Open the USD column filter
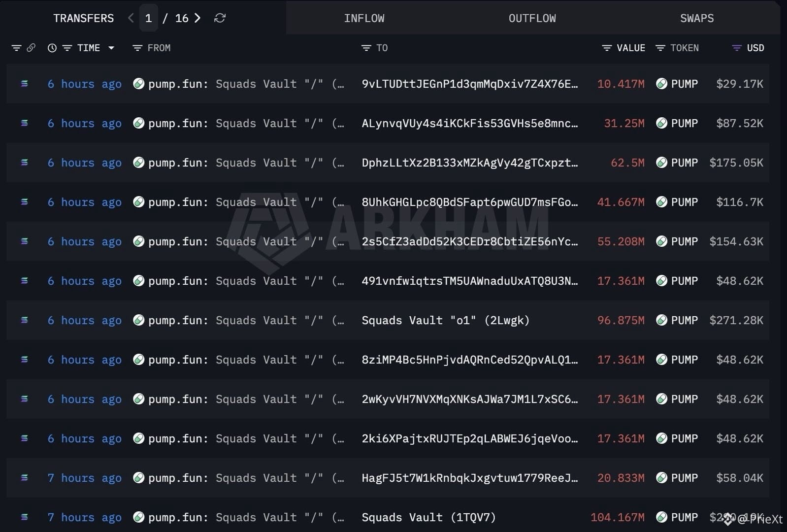Viewport: 787px width, 532px height. 737,48
